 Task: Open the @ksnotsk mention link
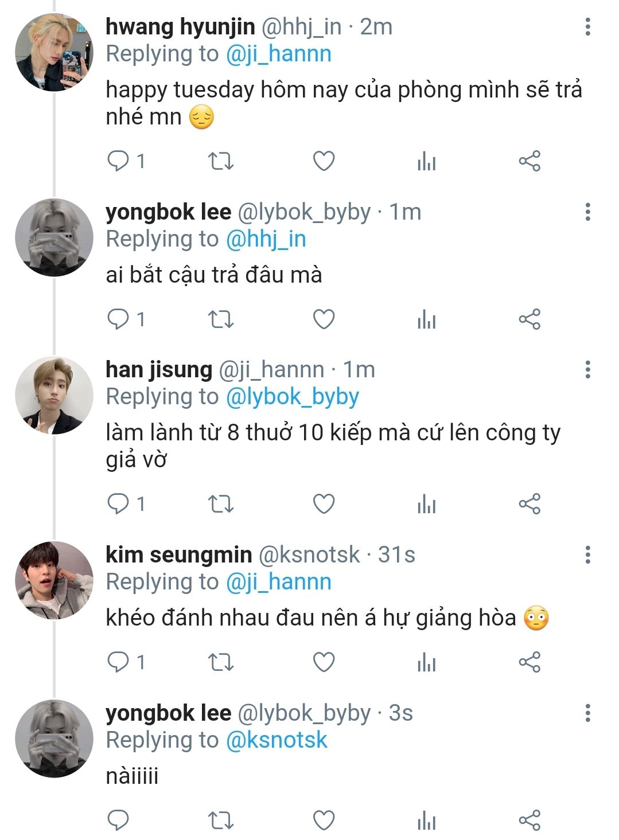coord(277,740)
